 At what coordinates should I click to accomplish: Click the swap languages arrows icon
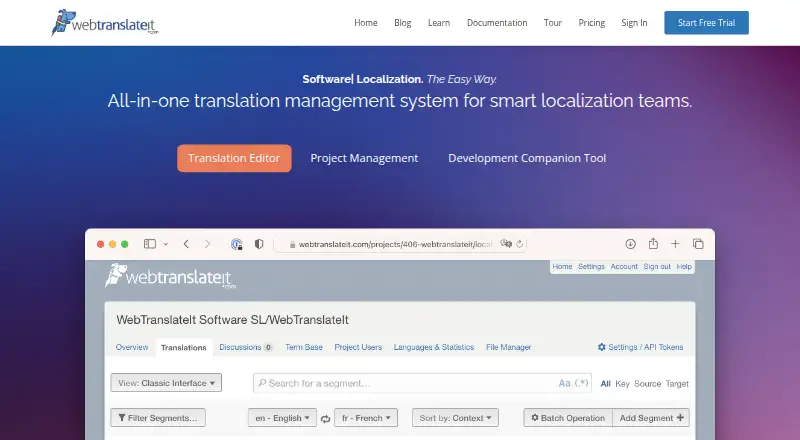tap(326, 418)
